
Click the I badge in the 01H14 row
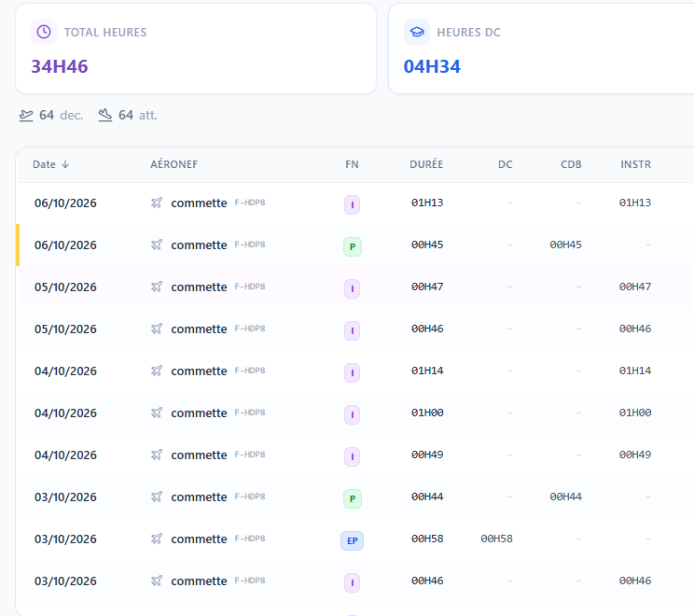click(x=353, y=373)
